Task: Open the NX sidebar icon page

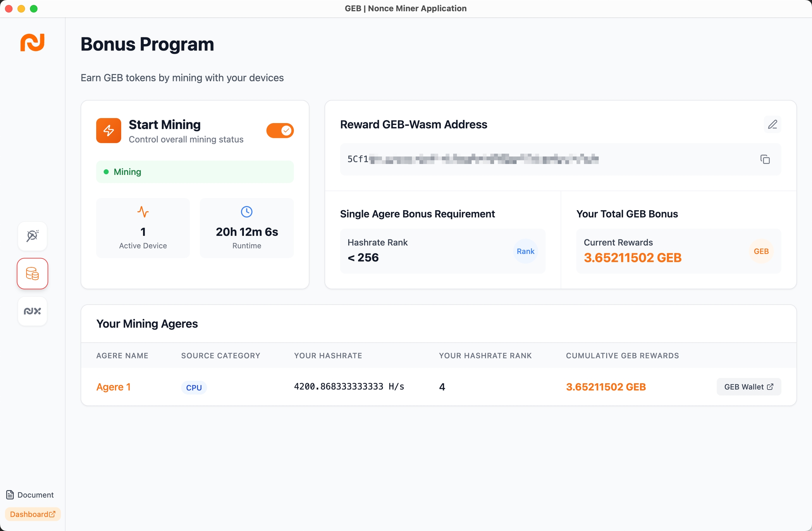Action: point(32,311)
